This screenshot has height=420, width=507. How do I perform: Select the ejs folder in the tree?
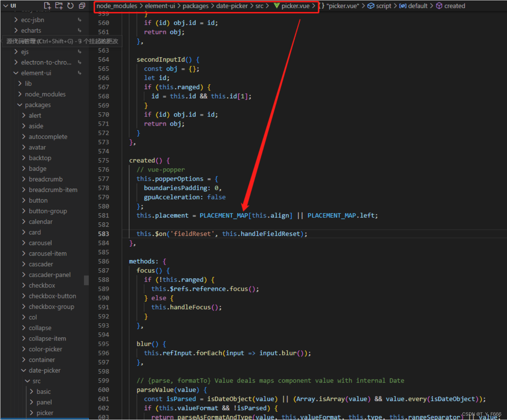[25, 52]
